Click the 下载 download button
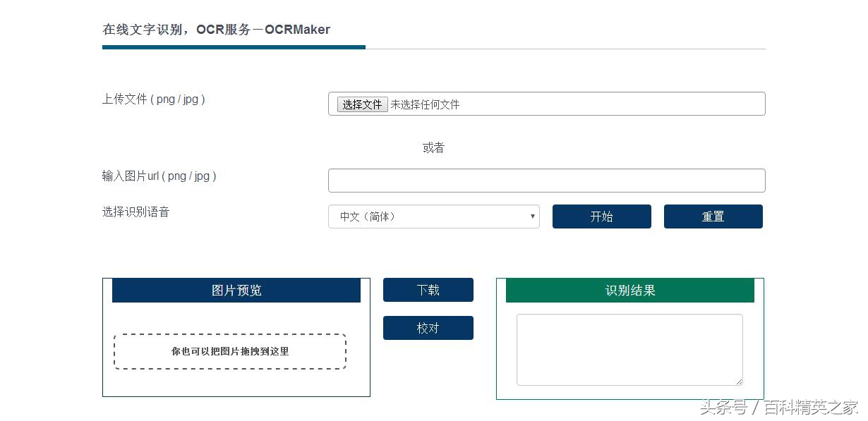Screen dimensions: 868x421 click(428, 289)
